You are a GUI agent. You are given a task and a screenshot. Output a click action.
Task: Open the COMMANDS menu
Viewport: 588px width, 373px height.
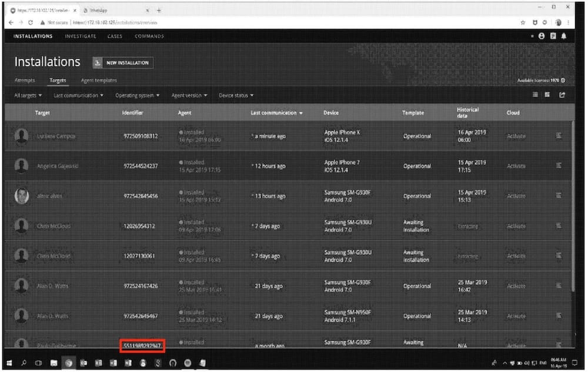pyautogui.click(x=149, y=36)
